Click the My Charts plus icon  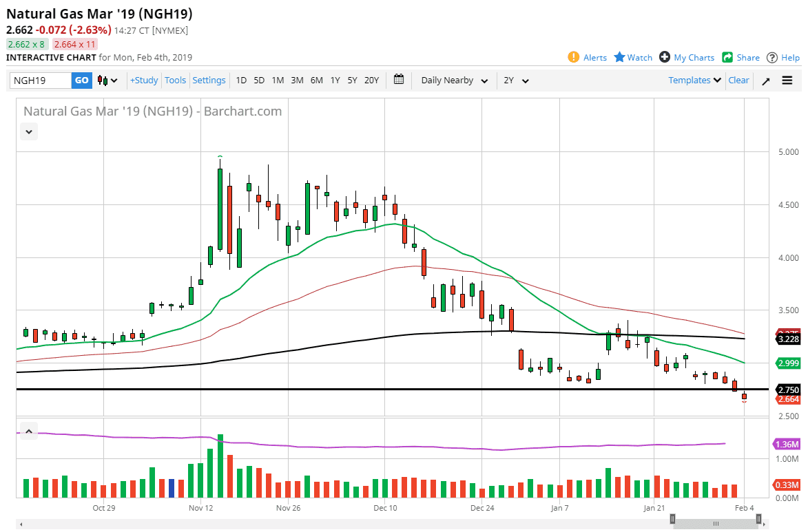point(664,57)
